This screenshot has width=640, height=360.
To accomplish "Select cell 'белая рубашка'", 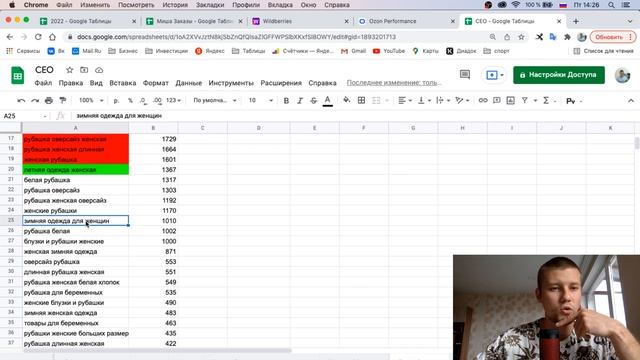I will click(76, 180).
